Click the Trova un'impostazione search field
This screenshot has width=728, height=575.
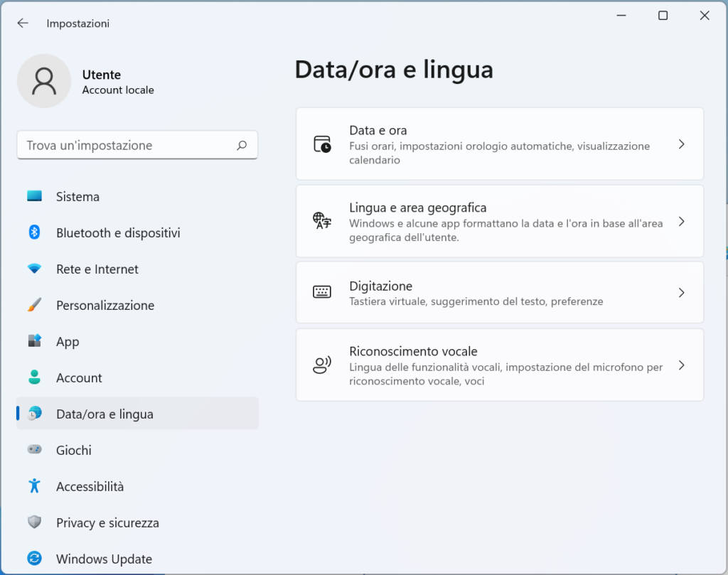(x=128, y=145)
